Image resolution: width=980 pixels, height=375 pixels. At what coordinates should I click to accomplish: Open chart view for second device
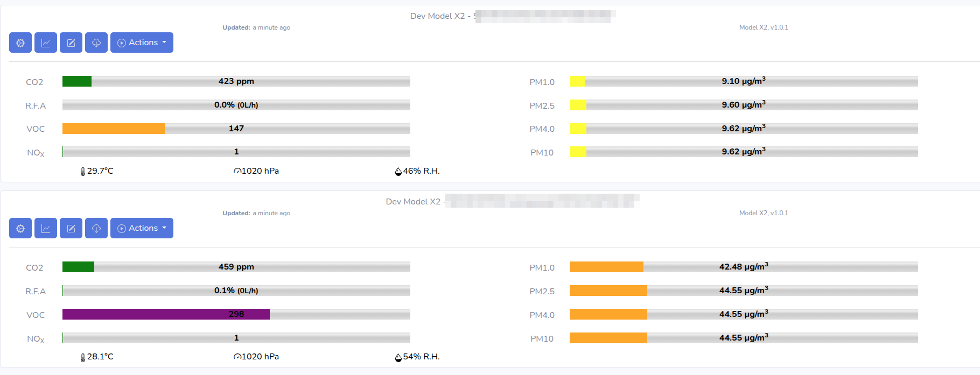click(46, 228)
